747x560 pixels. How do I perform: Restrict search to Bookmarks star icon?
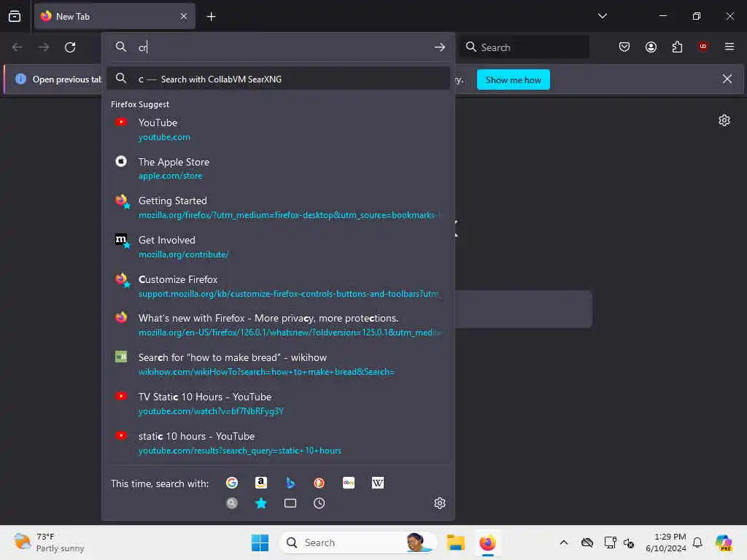[x=260, y=503]
